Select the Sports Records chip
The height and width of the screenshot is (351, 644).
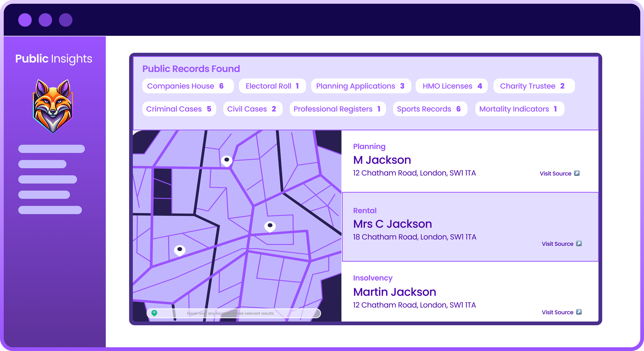[x=430, y=109]
